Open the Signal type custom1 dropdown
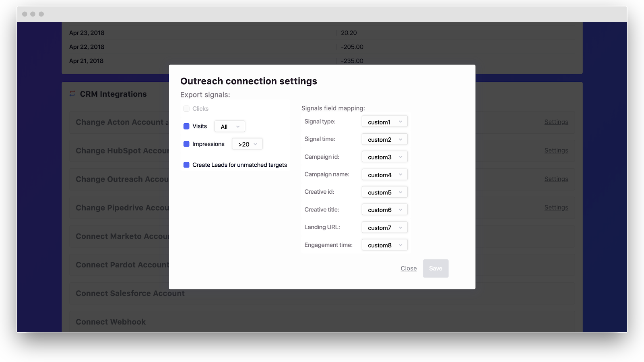Viewport: 644px width, 362px height. [384, 122]
